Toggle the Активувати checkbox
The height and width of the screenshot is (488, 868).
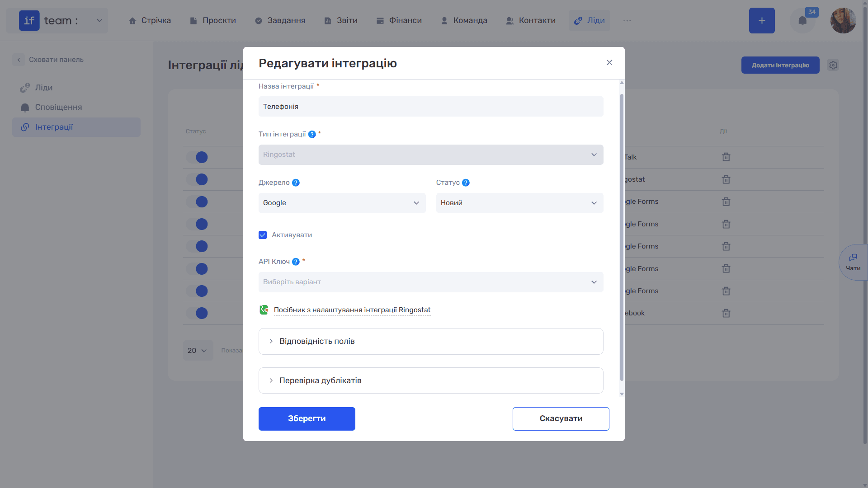point(263,235)
